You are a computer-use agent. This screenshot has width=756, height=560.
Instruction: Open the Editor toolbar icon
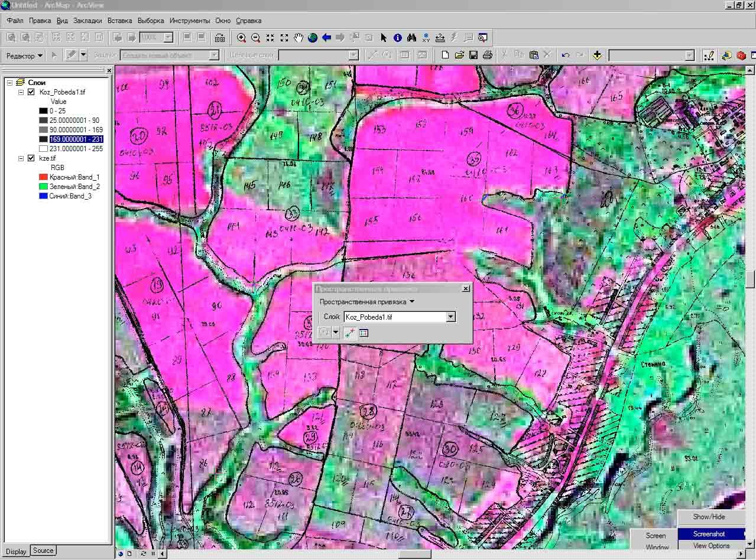point(709,55)
